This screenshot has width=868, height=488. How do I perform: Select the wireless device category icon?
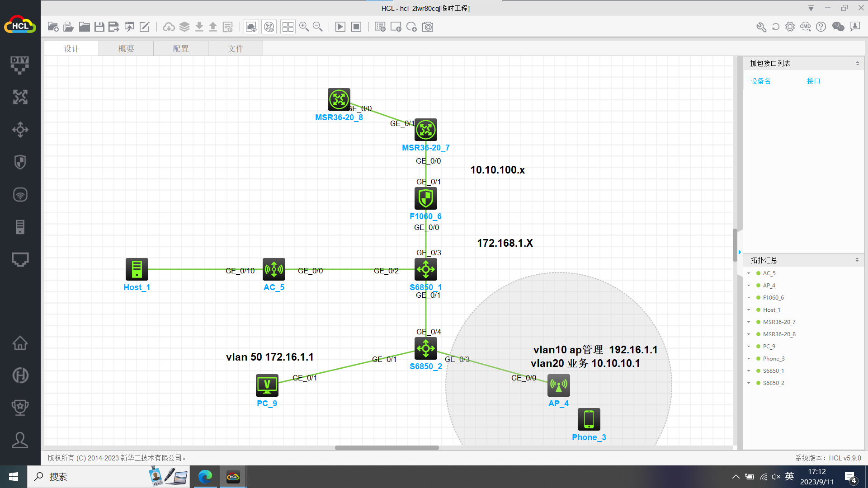pos(20,195)
